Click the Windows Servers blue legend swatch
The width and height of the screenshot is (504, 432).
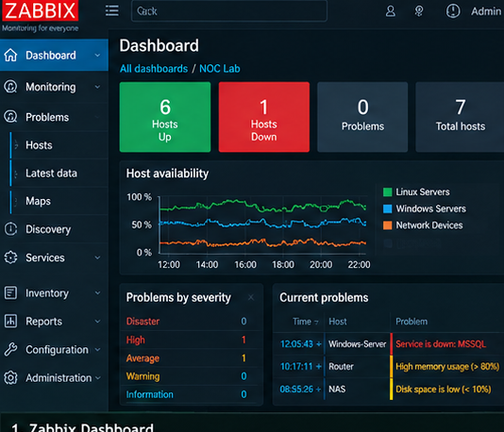point(388,208)
